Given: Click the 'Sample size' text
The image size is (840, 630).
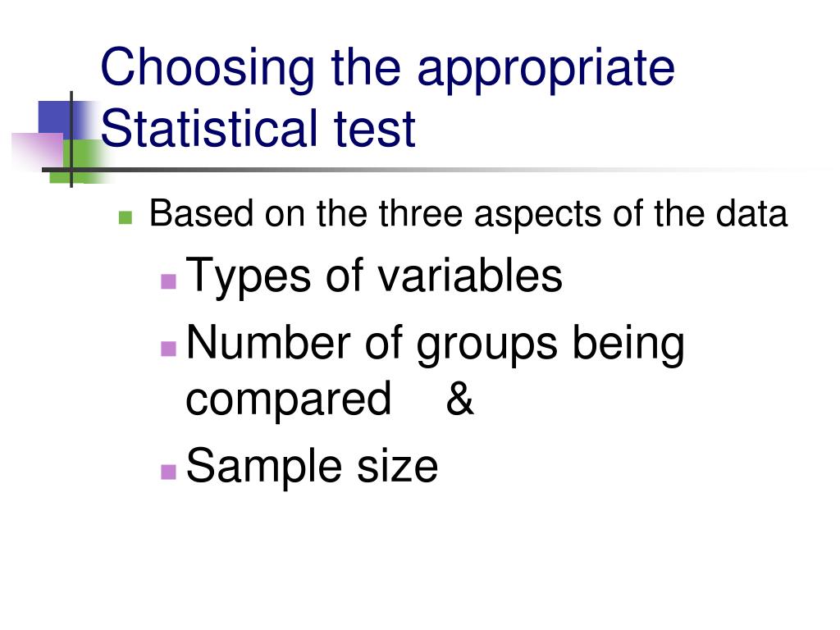Looking at the screenshot, I should (312, 466).
